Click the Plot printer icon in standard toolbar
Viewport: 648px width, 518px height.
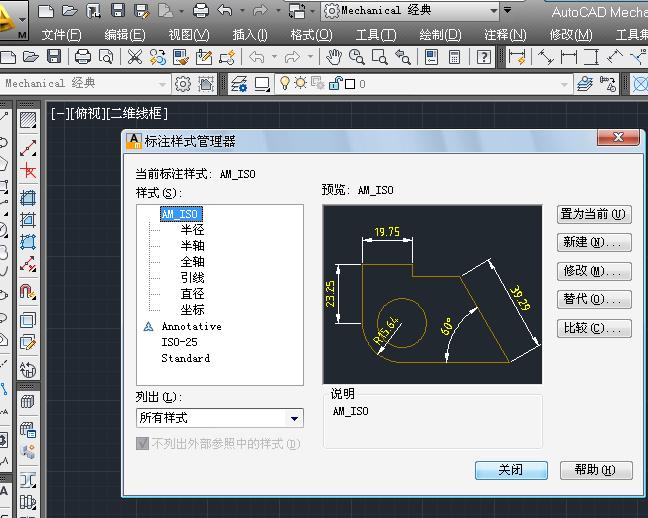(x=83, y=56)
